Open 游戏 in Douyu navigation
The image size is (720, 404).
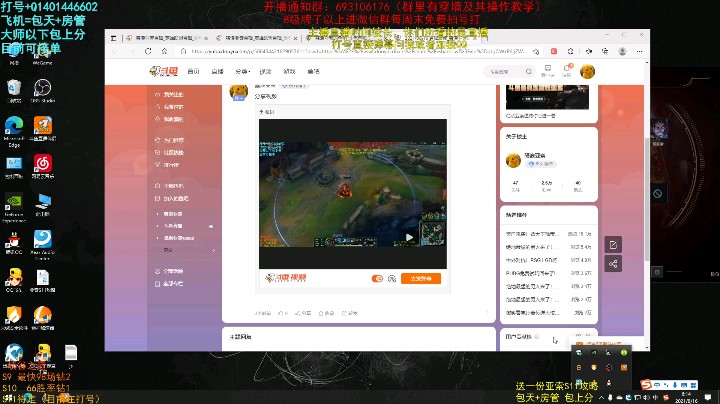point(289,72)
